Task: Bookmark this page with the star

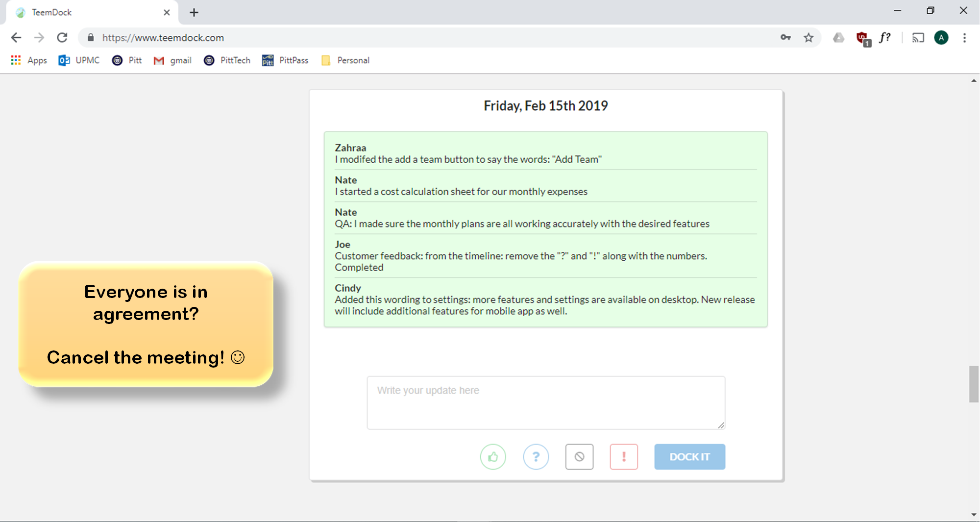Action: click(809, 38)
